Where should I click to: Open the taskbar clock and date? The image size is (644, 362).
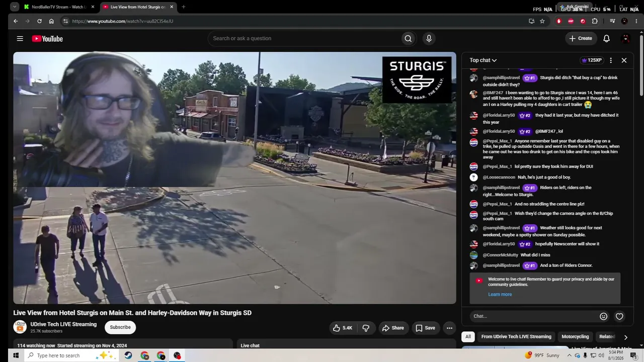coord(616,355)
